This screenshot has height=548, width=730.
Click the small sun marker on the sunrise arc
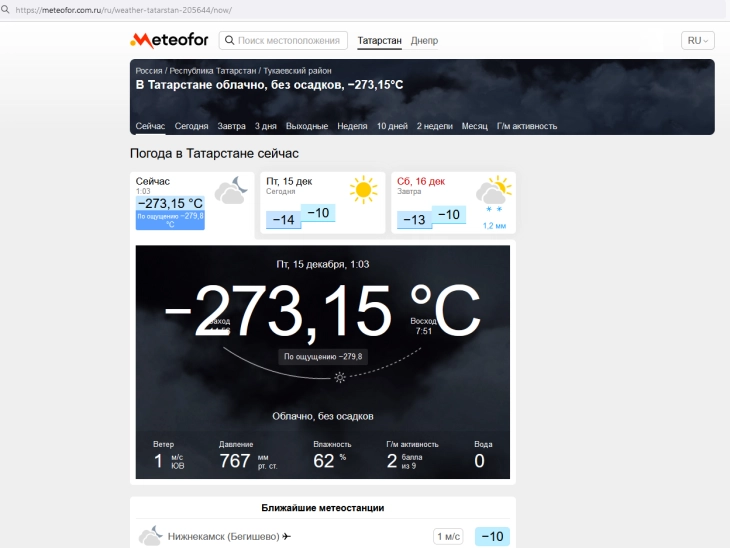tap(340, 377)
